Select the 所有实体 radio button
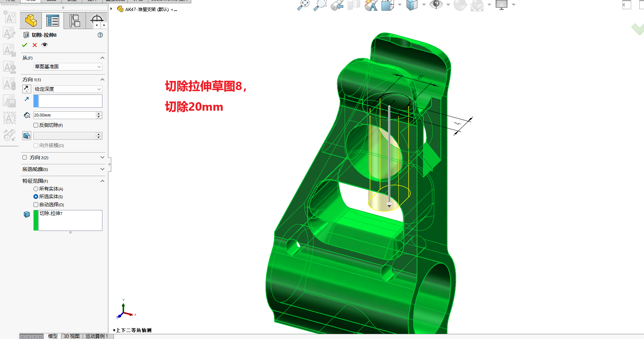 point(36,189)
